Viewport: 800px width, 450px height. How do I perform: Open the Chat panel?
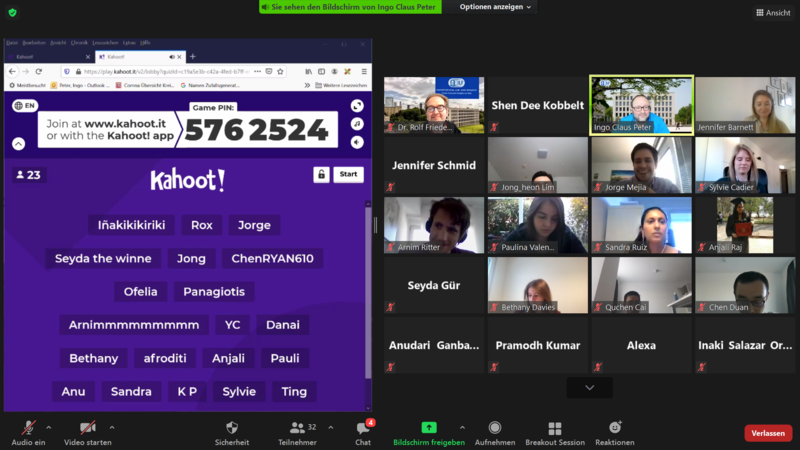(363, 433)
